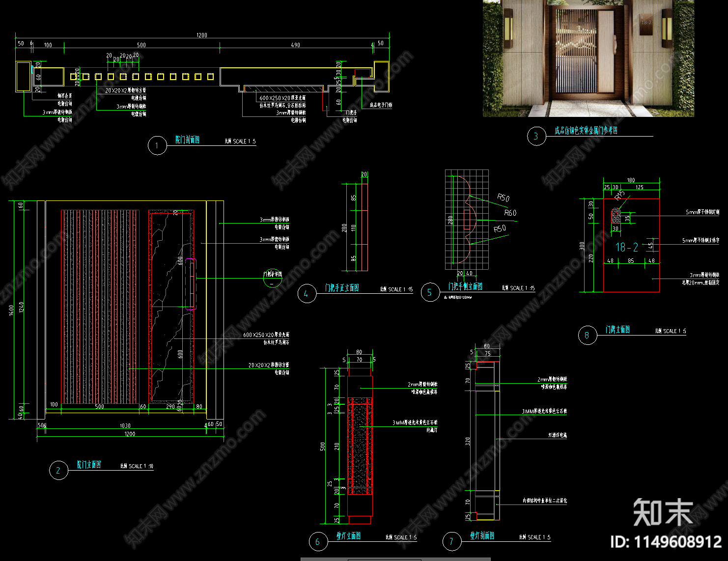This screenshot has width=728, height=561.
Task: Click the 1030 dimension below the gate elevation
Action: 125,426
